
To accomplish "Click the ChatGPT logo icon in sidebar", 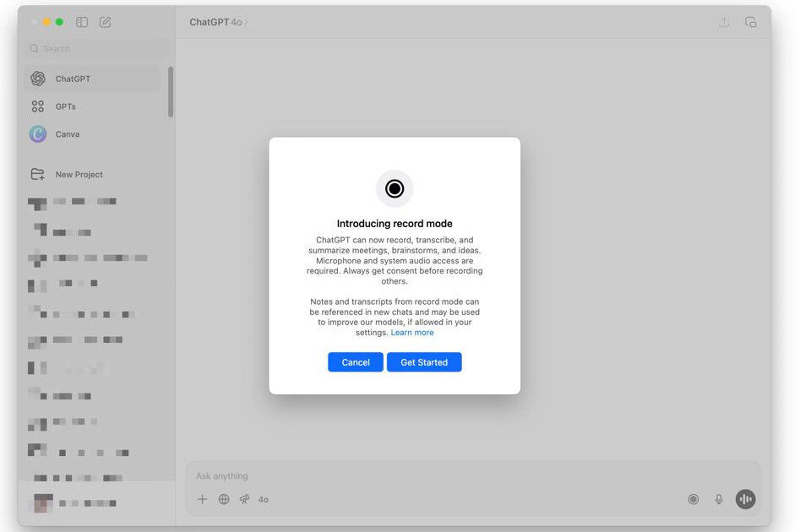I will point(38,79).
